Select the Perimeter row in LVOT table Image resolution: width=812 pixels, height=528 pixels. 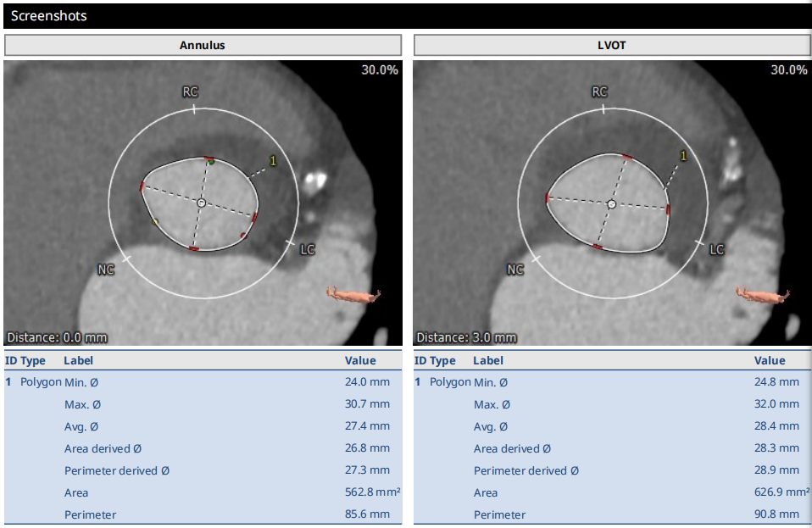click(x=612, y=514)
